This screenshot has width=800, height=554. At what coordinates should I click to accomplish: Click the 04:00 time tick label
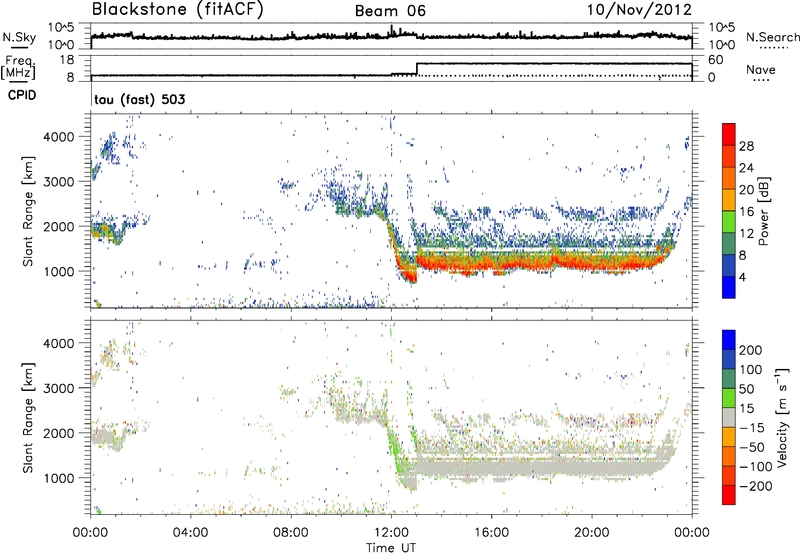190,533
